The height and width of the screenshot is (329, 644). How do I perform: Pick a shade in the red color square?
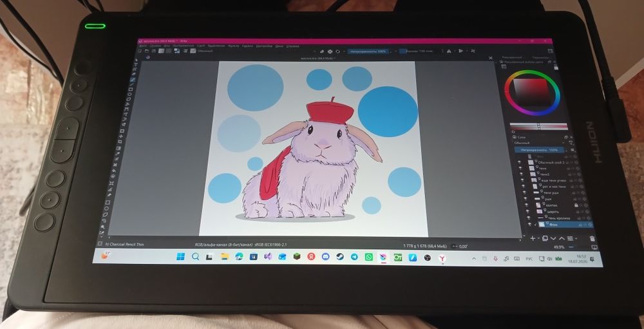point(533,93)
